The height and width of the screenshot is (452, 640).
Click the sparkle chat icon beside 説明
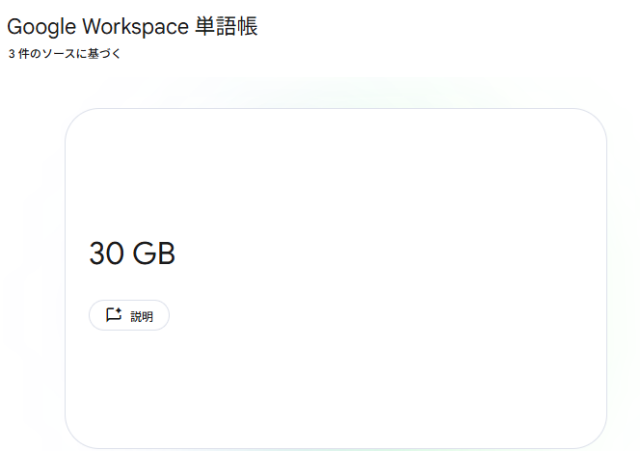(x=112, y=315)
